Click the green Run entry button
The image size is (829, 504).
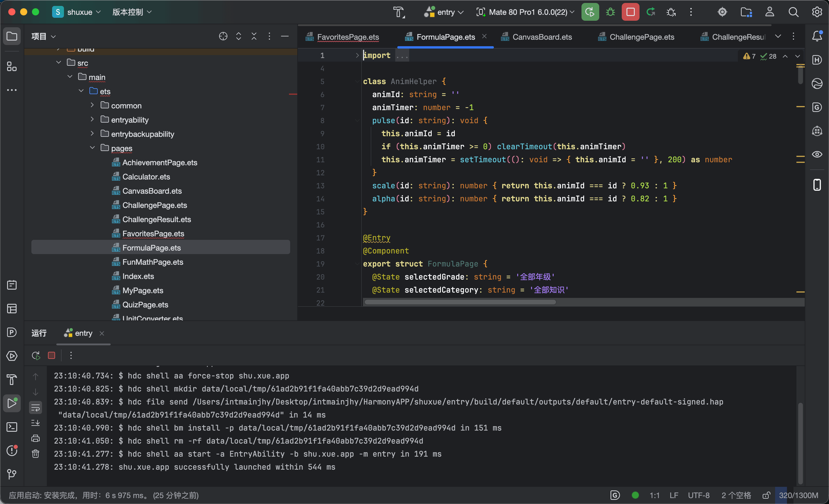pos(590,12)
